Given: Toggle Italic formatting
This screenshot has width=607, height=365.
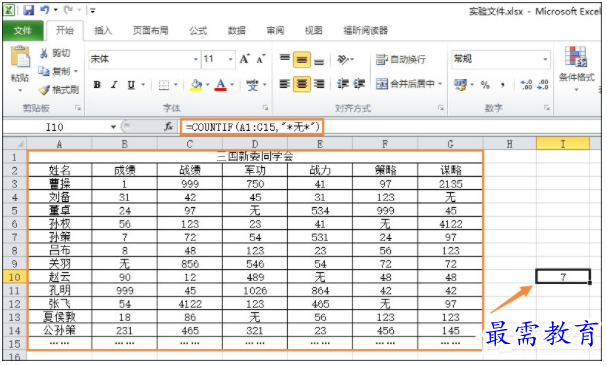Looking at the screenshot, I should [114, 85].
